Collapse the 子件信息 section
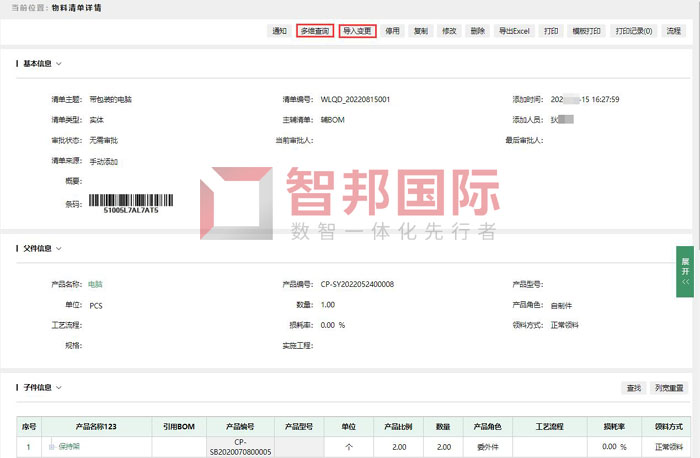 59,387
